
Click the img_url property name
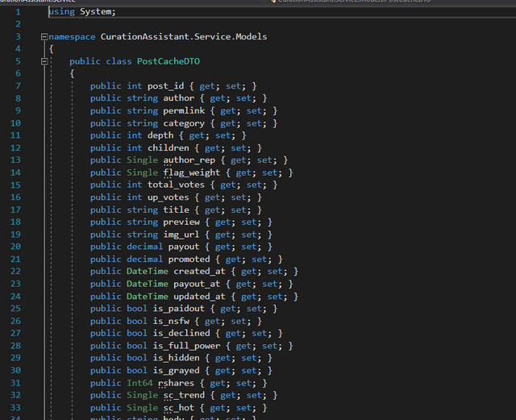[x=181, y=235]
